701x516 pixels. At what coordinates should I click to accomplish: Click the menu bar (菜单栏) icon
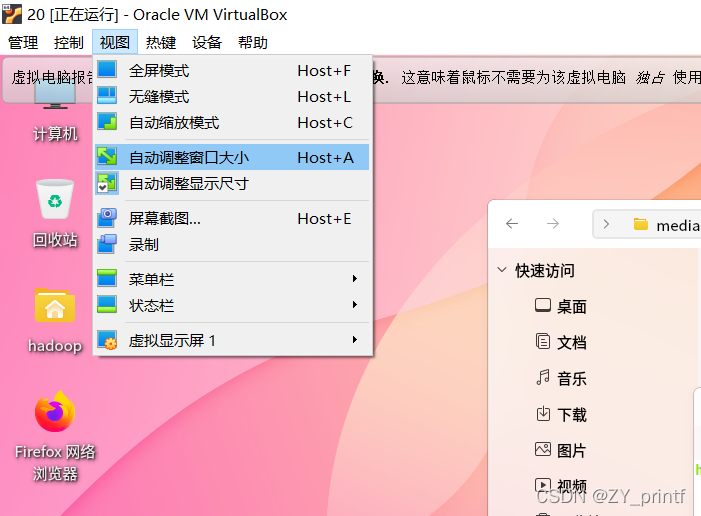(107, 279)
